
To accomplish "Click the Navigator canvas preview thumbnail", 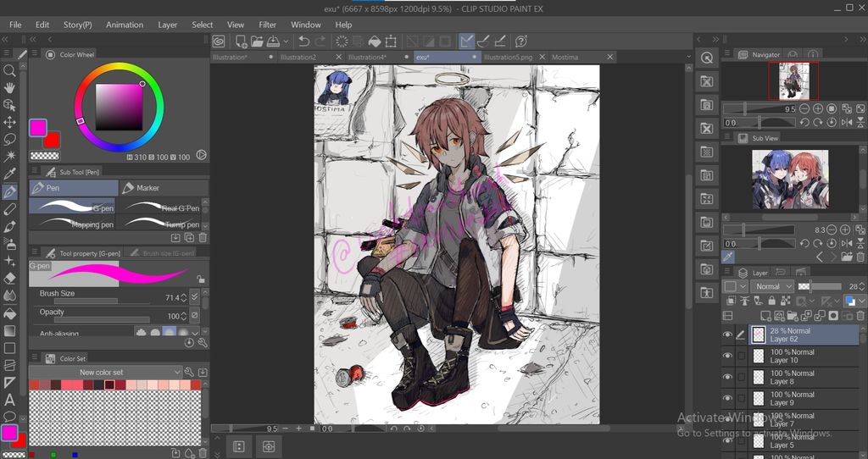I will click(793, 80).
